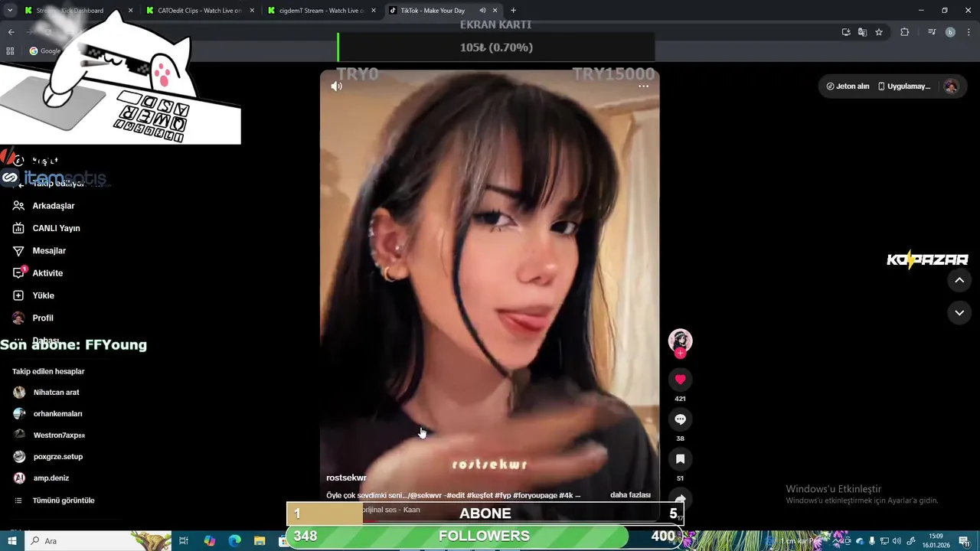Open the followed account amp.deniz
The image size is (980, 551).
pyautogui.click(x=41, y=478)
